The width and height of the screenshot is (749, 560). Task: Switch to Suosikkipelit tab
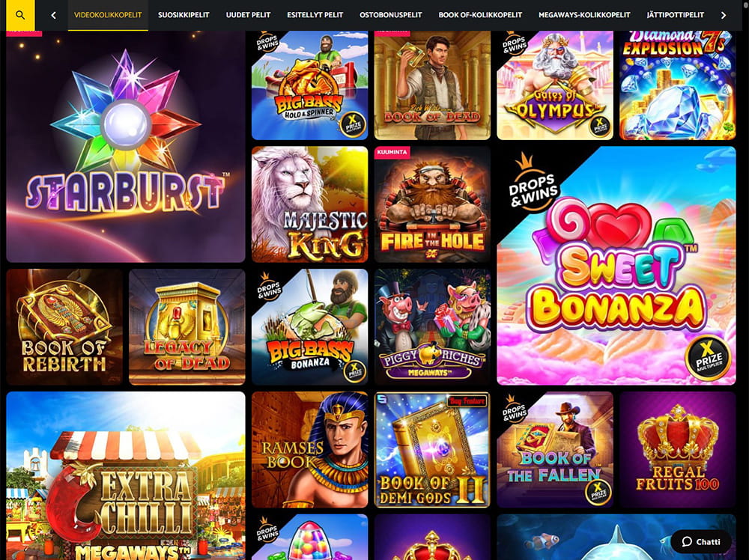tap(184, 15)
